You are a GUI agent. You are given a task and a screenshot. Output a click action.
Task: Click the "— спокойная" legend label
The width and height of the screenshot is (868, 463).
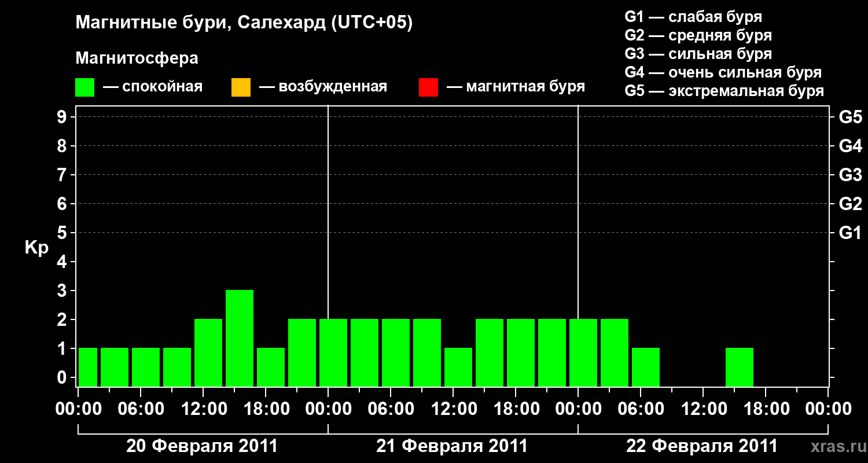153,87
